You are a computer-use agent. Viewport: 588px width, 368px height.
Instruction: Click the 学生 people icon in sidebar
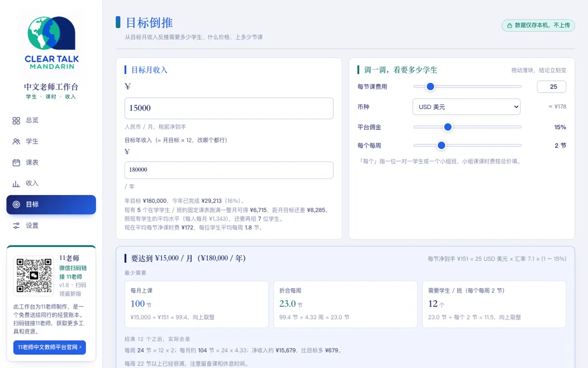click(x=16, y=142)
